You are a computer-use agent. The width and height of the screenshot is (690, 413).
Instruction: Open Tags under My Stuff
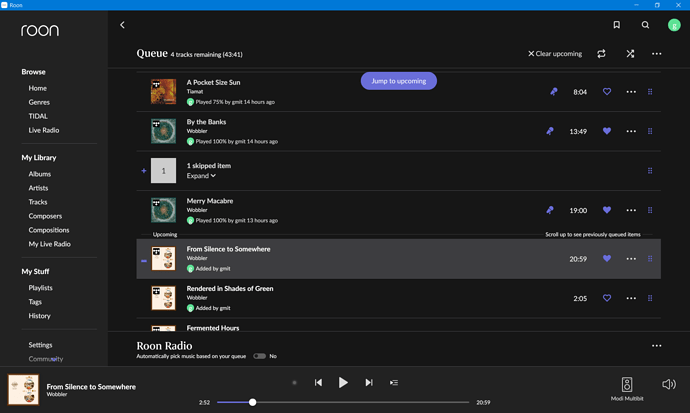pos(35,302)
